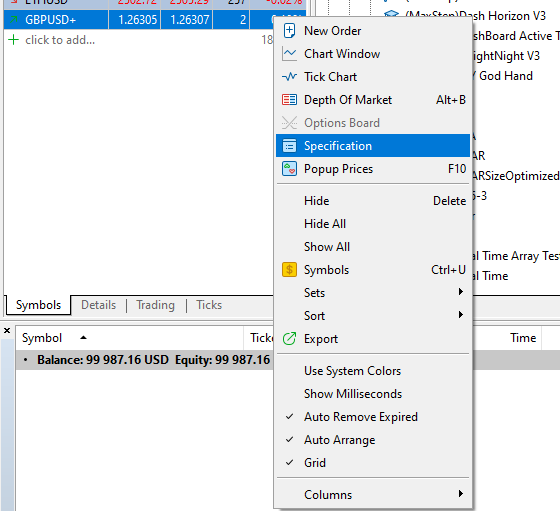Enable Use System Colors
The width and height of the screenshot is (560, 511).
coord(372,371)
